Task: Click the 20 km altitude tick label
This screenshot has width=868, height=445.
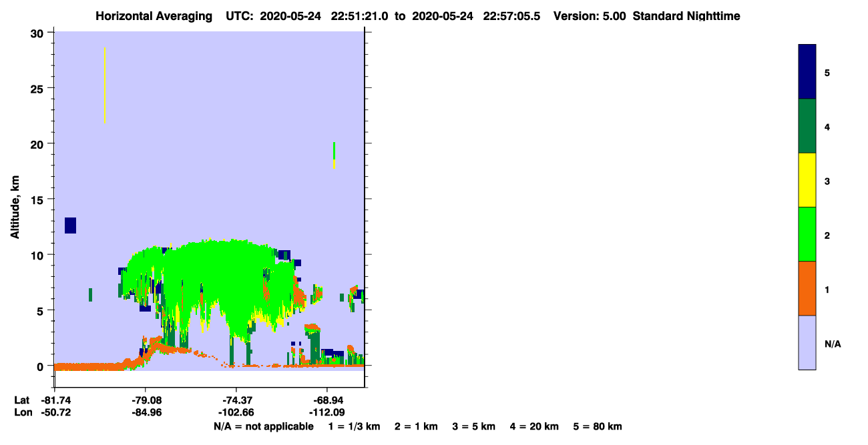Action: point(38,144)
